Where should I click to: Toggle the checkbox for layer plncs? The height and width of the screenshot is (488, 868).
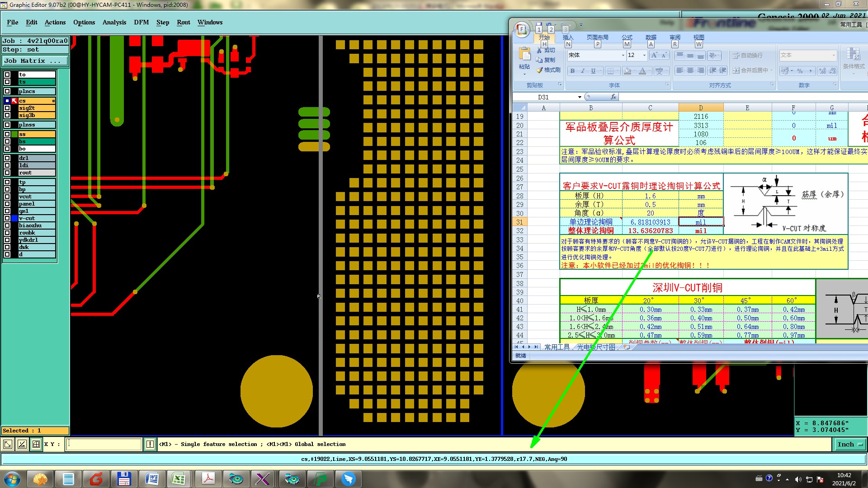[x=7, y=91]
